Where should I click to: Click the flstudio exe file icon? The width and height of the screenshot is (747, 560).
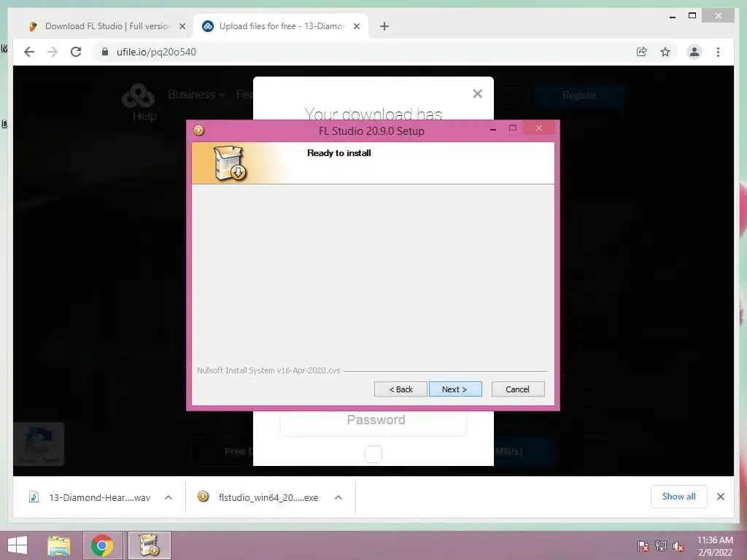(x=204, y=497)
